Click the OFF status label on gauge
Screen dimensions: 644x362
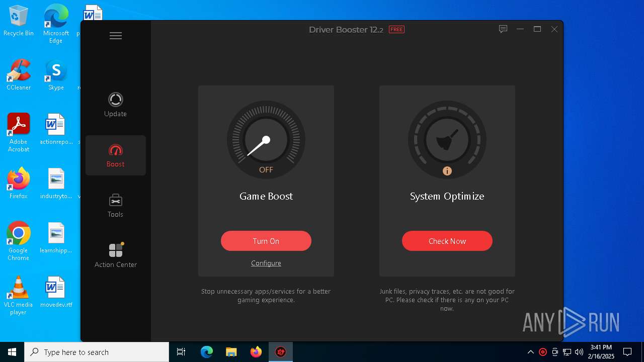click(266, 170)
